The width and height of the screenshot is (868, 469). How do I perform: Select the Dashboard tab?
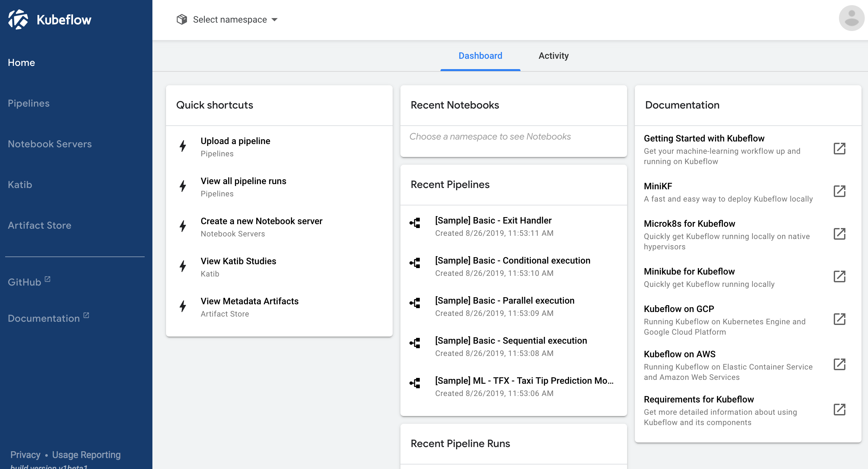(x=480, y=56)
